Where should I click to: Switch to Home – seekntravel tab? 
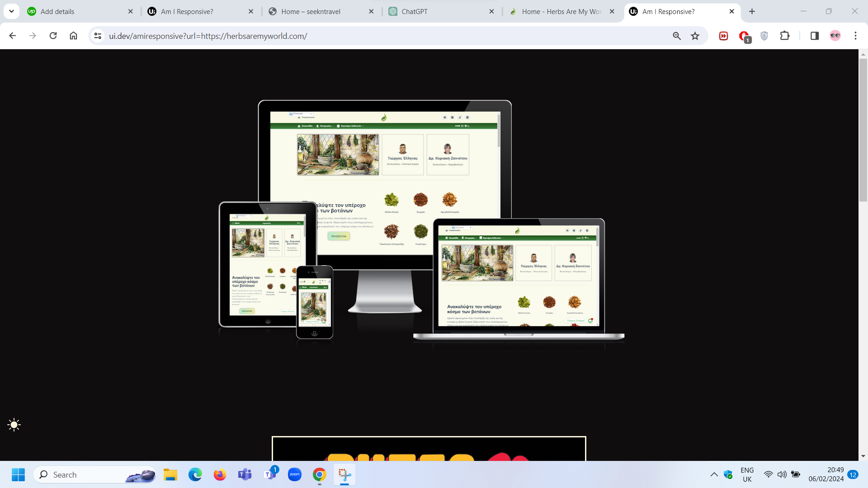(321, 11)
